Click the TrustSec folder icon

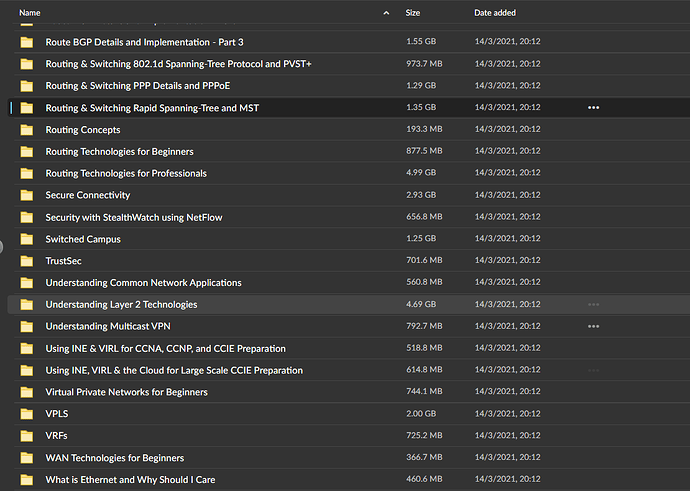point(27,261)
